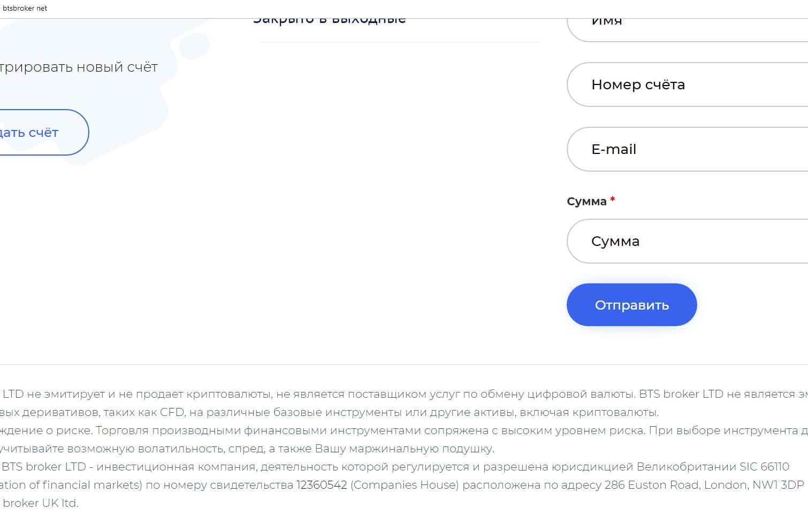Click the 'Закрыто в выходные' text
Image resolution: width=808 pixels, height=532 pixels.
(x=330, y=21)
